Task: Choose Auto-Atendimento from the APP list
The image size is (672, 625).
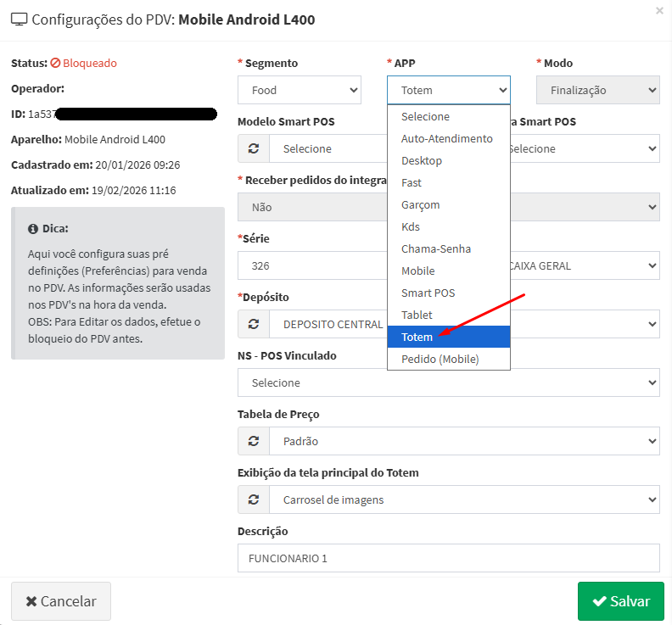Action: (x=447, y=138)
